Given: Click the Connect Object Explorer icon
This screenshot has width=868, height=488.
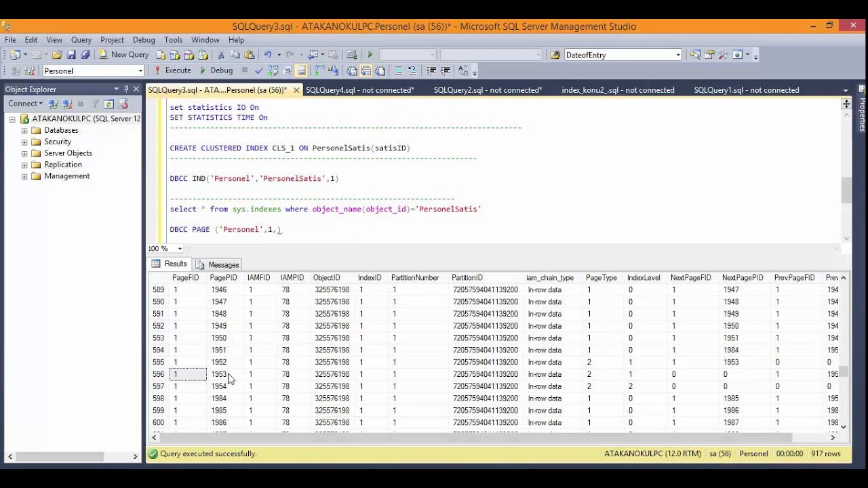Looking at the screenshot, I should coord(53,104).
